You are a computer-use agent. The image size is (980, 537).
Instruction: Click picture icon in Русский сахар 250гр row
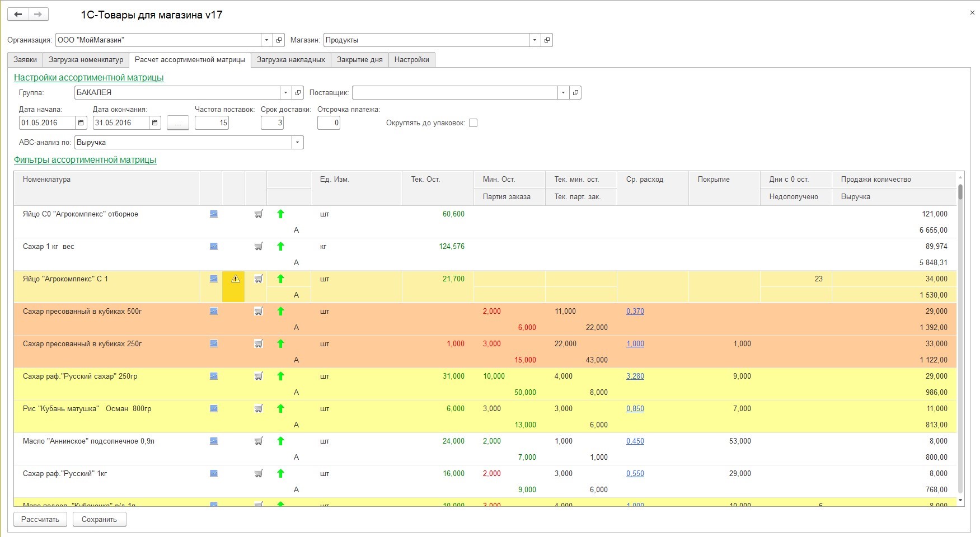pos(214,376)
